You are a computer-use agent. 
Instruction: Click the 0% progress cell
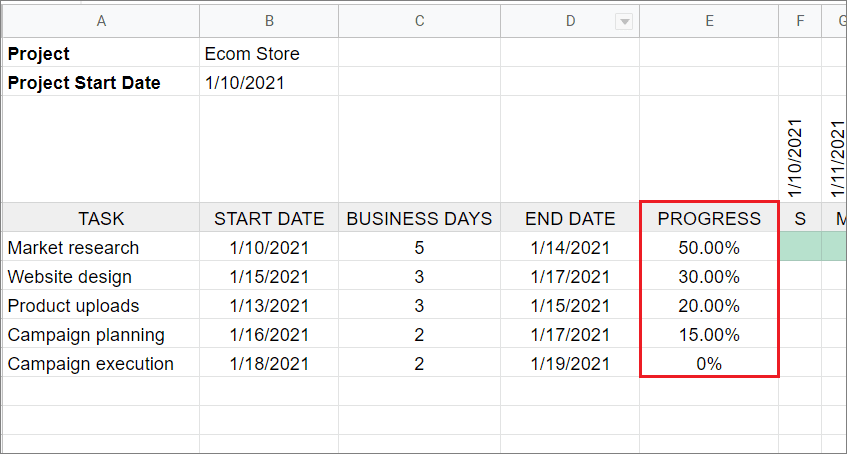point(709,364)
